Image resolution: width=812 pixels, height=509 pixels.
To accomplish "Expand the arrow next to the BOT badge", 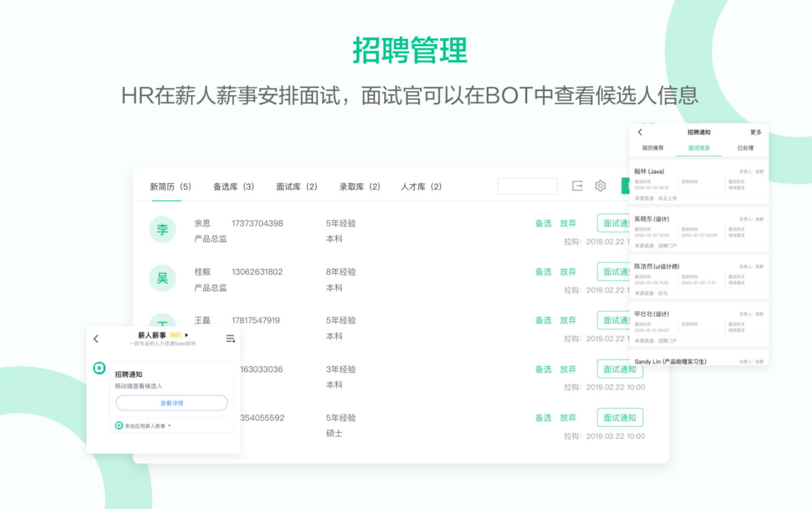I will pos(187,335).
